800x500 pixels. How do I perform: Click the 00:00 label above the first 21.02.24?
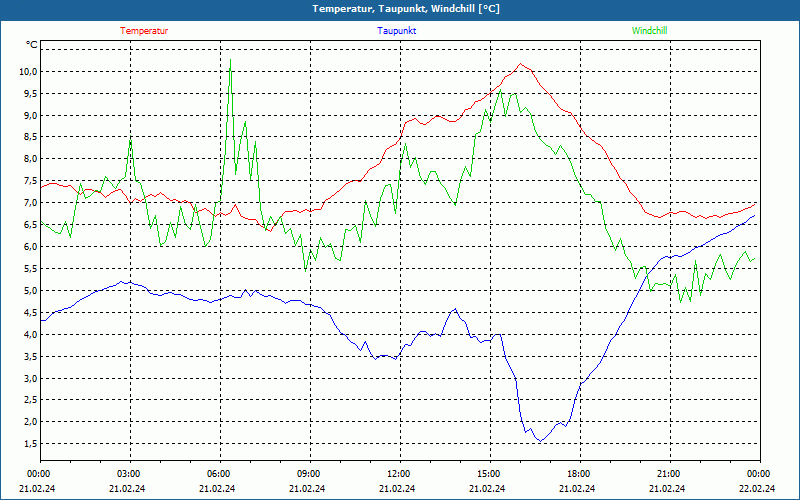37,474
